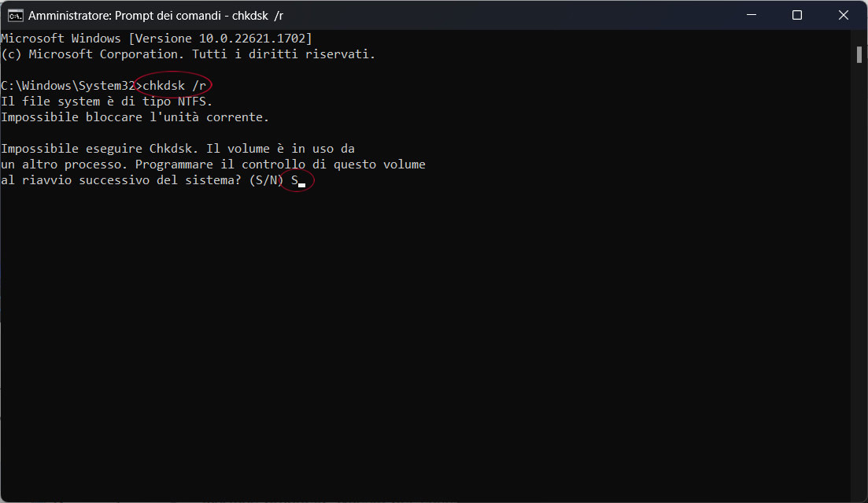Click the "Impossibile bloccare l'unità corrente" message
This screenshot has height=503, width=868.
click(x=135, y=117)
